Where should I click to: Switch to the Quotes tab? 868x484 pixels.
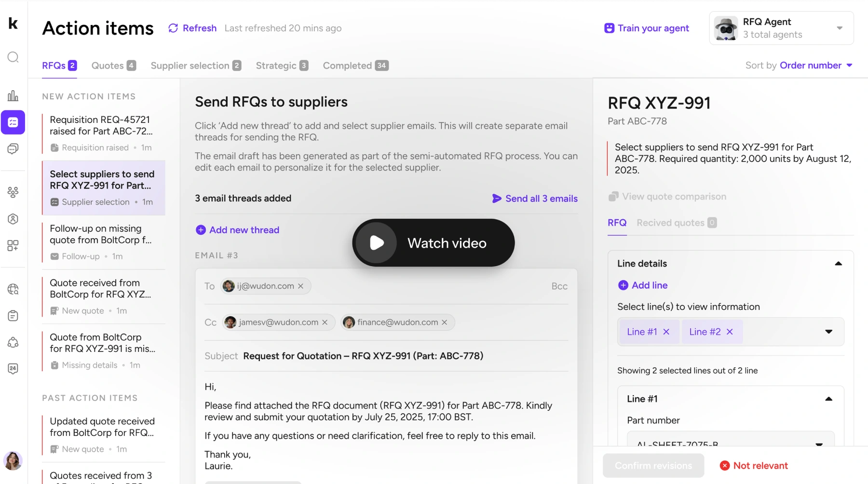tap(113, 66)
